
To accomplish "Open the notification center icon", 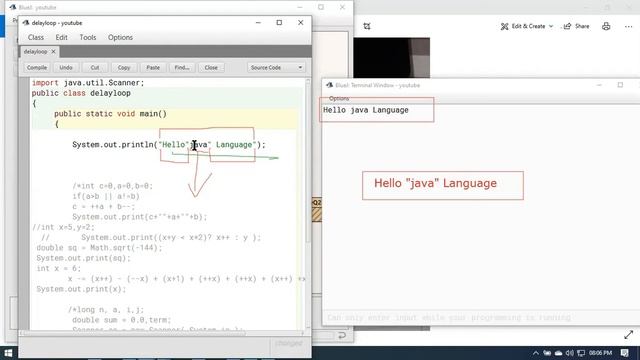I will pos(624,353).
